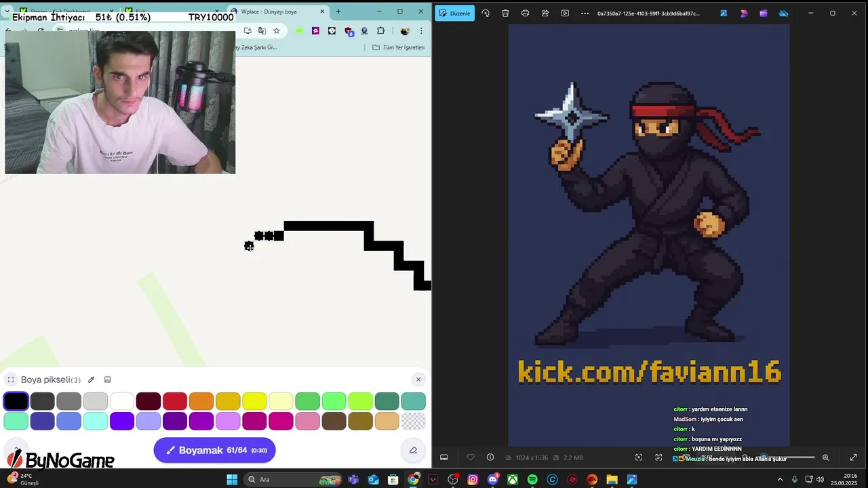This screenshot has width=868, height=488.
Task: Click the install app icon in address bar
Action: click(x=248, y=30)
